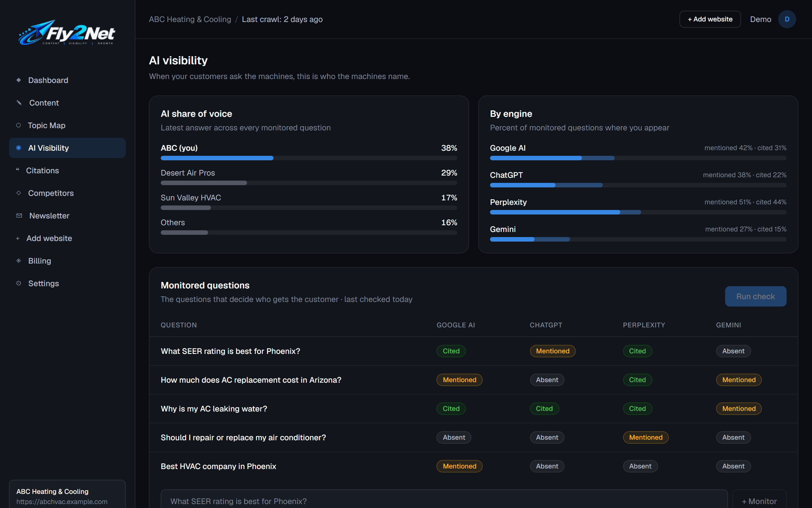Click the Fly2Net logo

tap(67, 32)
